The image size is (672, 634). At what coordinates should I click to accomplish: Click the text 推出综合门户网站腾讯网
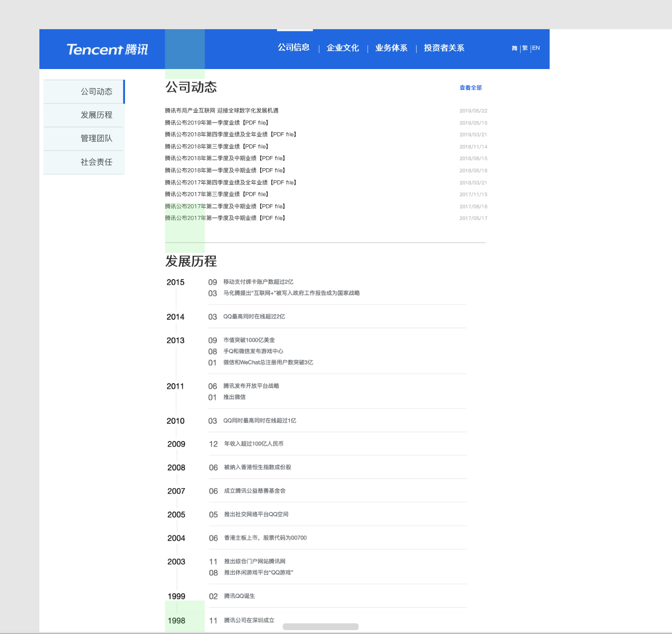(x=255, y=562)
